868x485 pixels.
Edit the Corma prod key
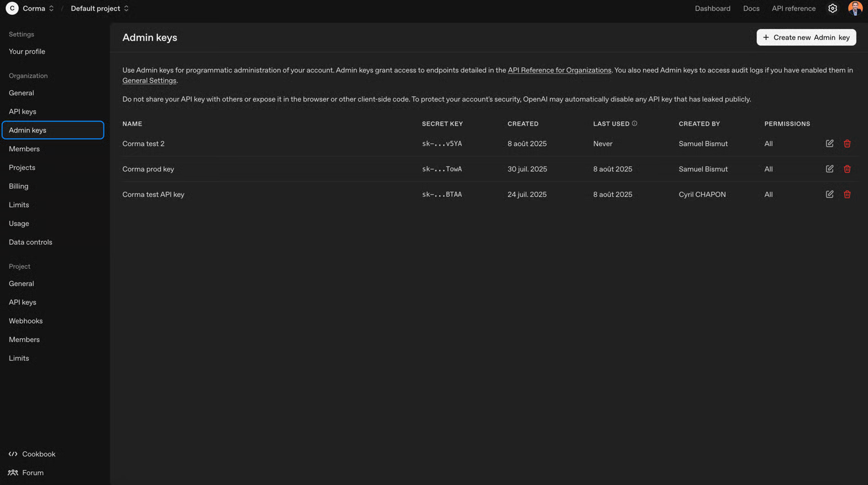click(x=829, y=169)
